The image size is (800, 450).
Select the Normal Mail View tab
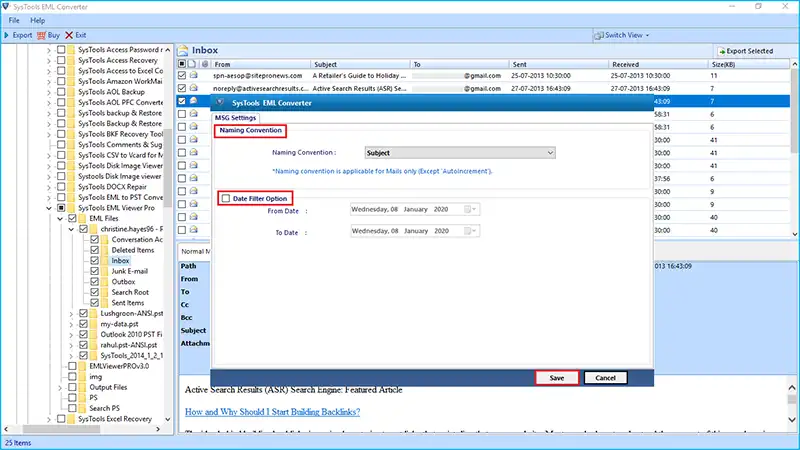[x=194, y=252]
